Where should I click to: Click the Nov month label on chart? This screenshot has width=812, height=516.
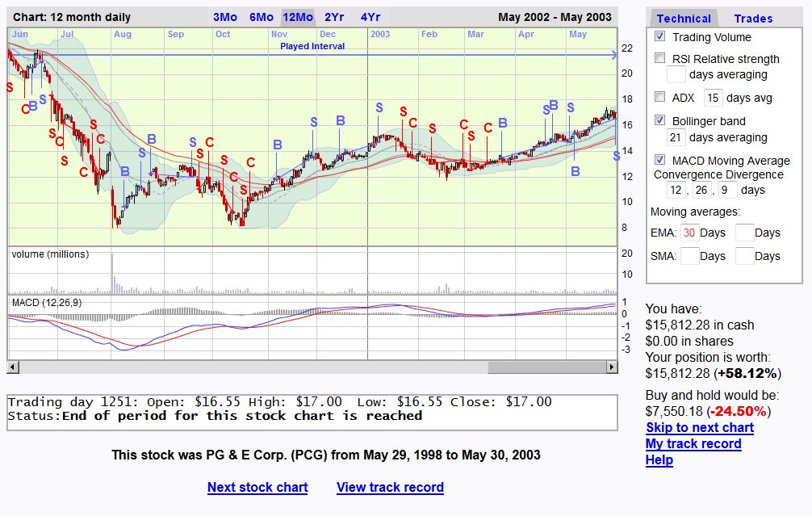click(279, 34)
